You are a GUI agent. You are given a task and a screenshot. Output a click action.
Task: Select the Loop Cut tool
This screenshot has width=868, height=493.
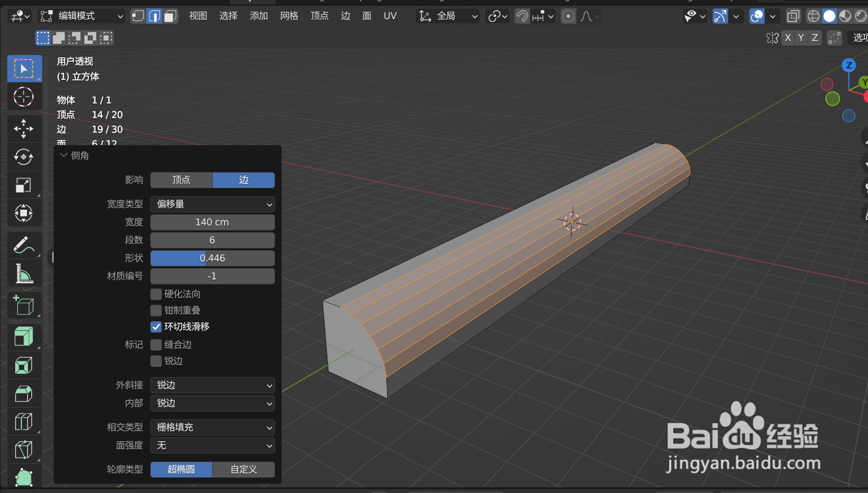click(24, 422)
